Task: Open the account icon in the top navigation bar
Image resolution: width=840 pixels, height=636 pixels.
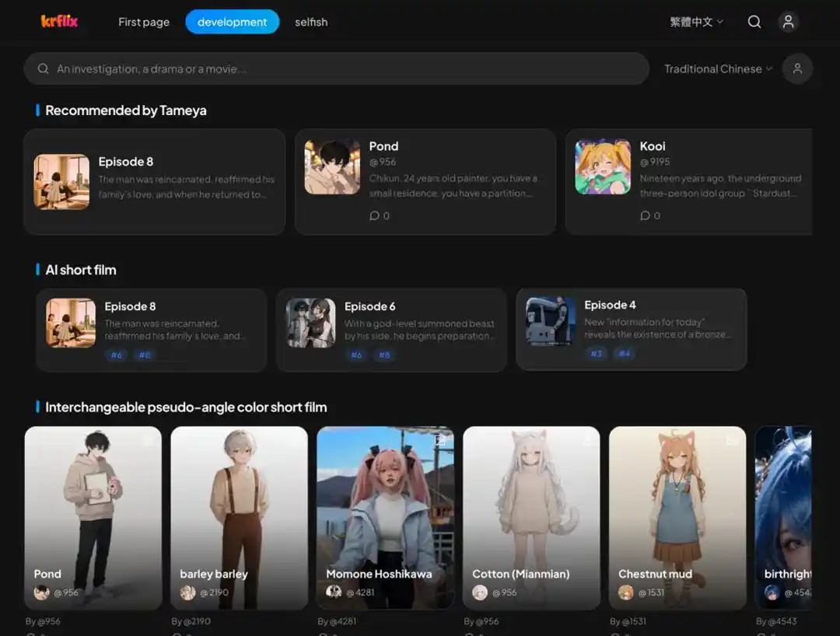Action: click(788, 22)
